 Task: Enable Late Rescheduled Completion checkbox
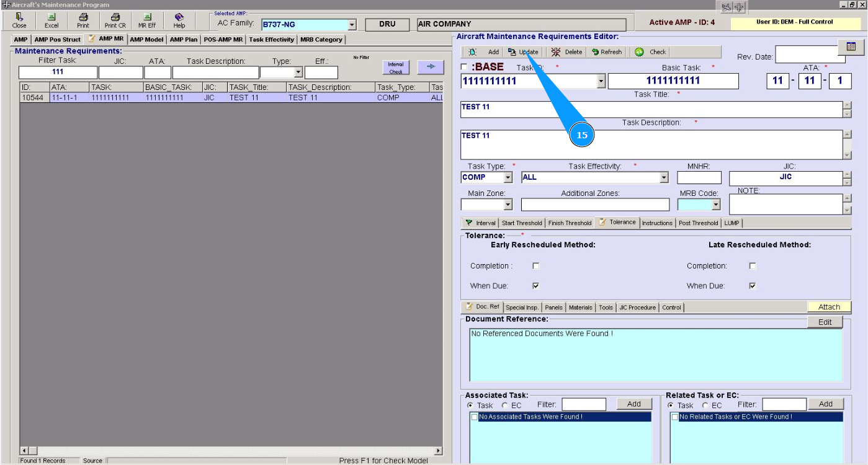pyautogui.click(x=753, y=266)
